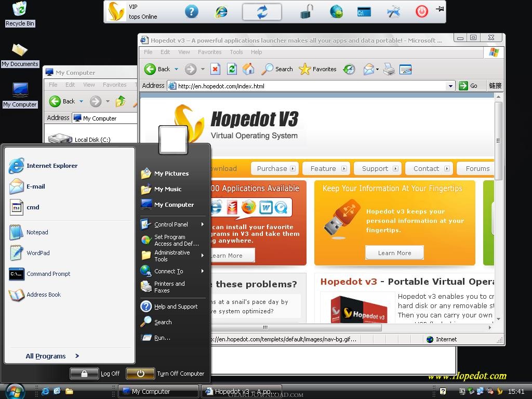
Task: Open Address Book from the Start menu
Action: pyautogui.click(x=35, y=295)
